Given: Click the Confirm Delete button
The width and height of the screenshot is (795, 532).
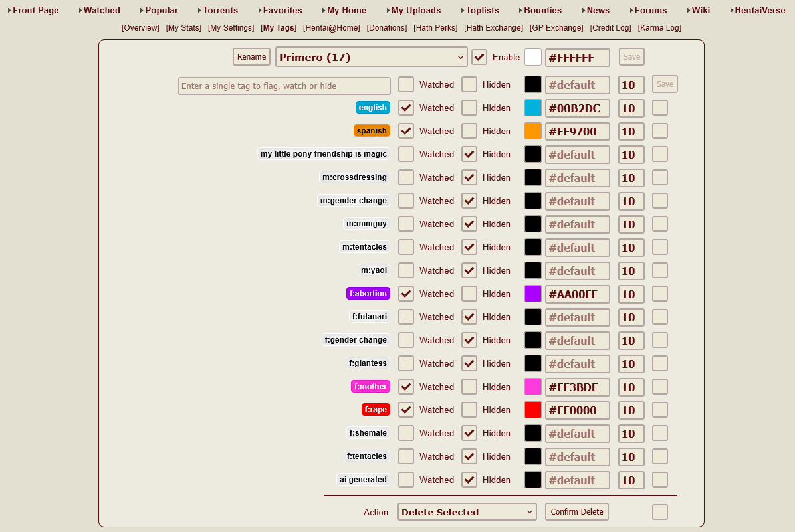Looking at the screenshot, I should pos(576,512).
